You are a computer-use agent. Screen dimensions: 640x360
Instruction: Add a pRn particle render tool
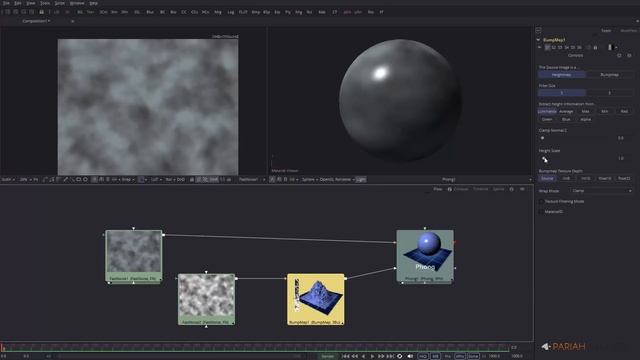click(x=358, y=12)
